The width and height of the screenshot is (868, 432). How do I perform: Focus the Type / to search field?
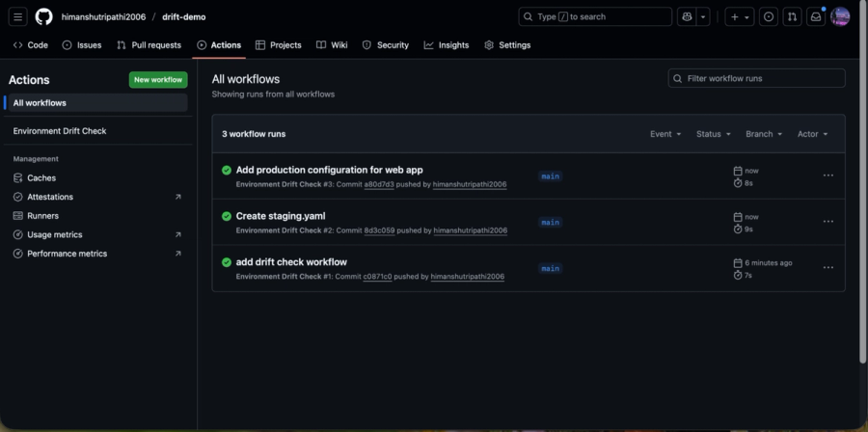[x=595, y=17]
